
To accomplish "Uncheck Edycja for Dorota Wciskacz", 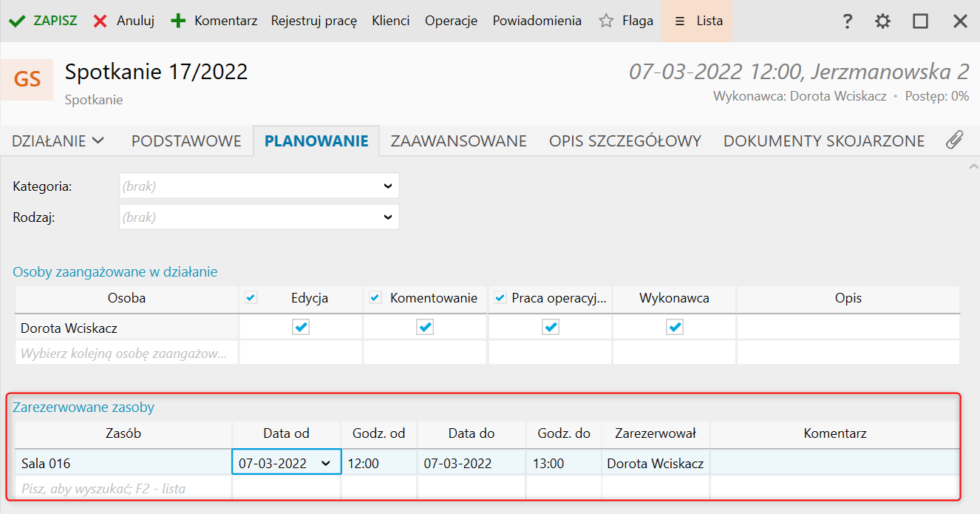I will click(301, 327).
